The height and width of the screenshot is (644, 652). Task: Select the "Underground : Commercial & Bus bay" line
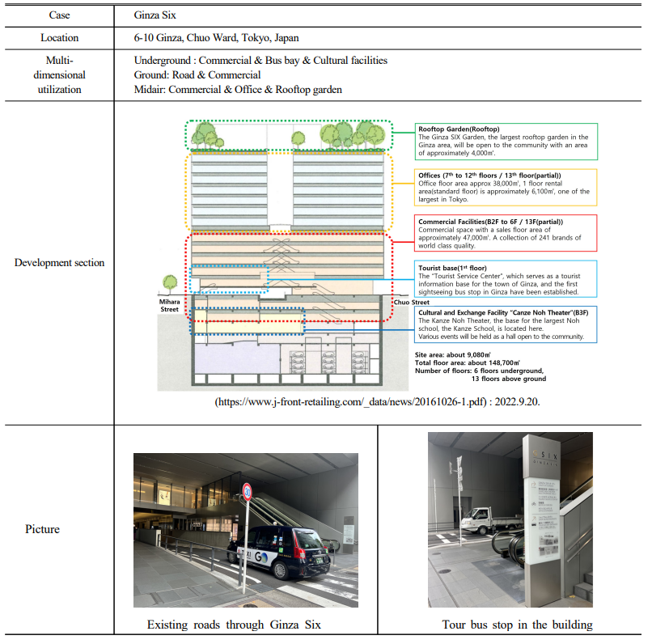(x=260, y=61)
